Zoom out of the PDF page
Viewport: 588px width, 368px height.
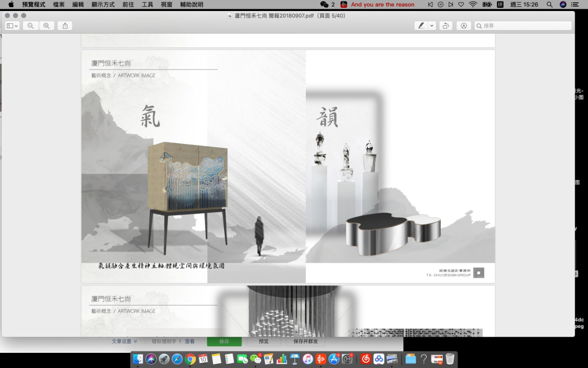[x=31, y=26]
